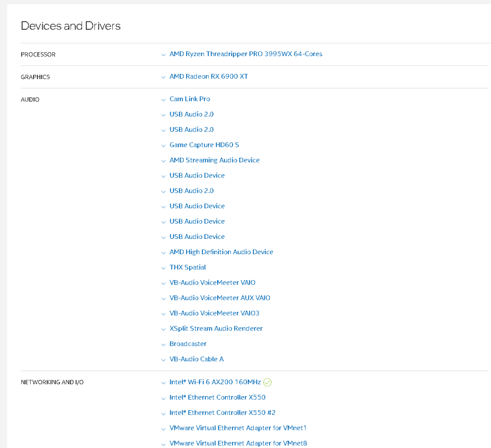The height and width of the screenshot is (448, 491).
Task: Expand the chevron next to VMware Adapter for VMnet1
Action: tap(163, 429)
